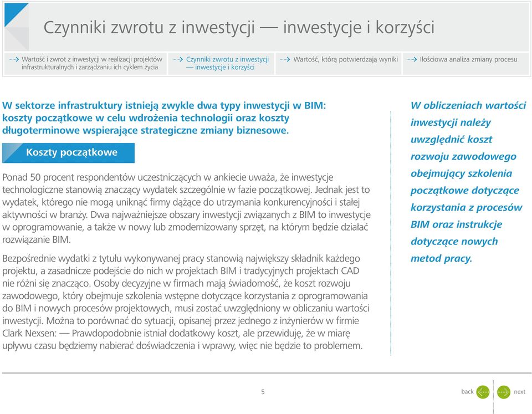
Task: Click the sidebar line 'metod pracy.'
Action: pos(441,259)
